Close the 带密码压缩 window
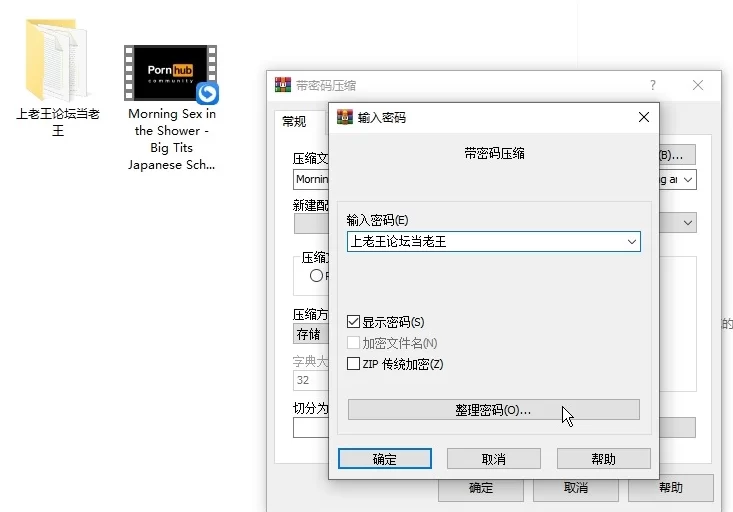 698,85
